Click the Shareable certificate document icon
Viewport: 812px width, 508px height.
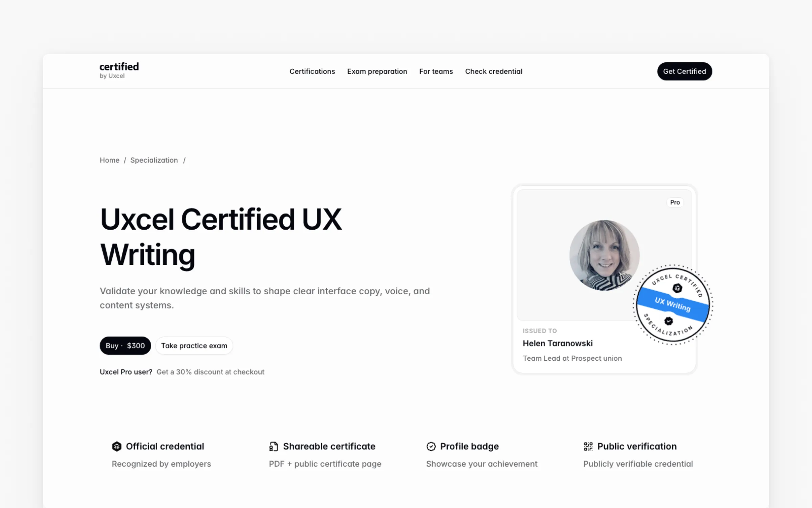pos(273,446)
